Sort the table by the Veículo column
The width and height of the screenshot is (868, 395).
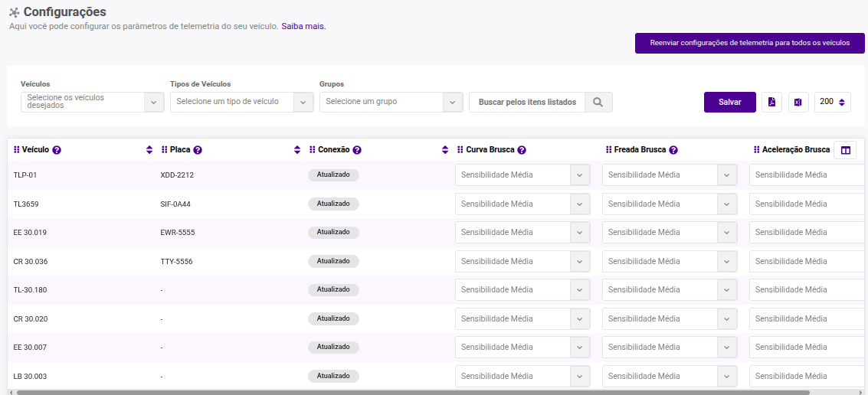pyautogui.click(x=149, y=150)
